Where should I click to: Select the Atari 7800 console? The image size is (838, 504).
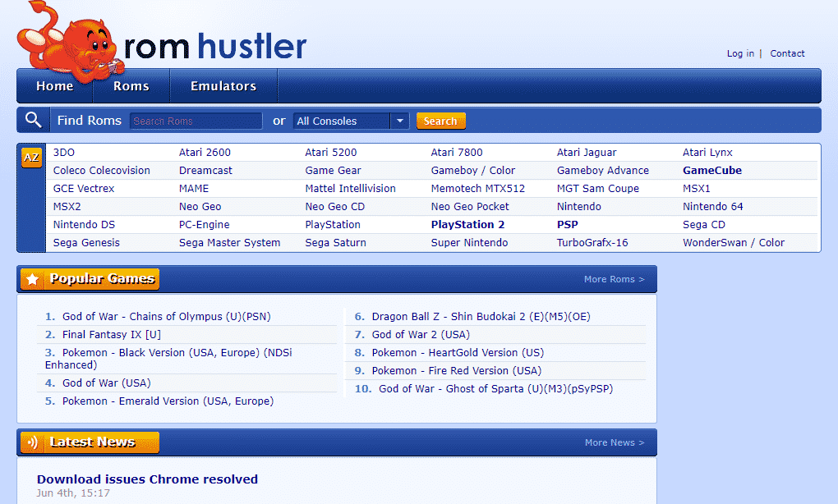457,152
